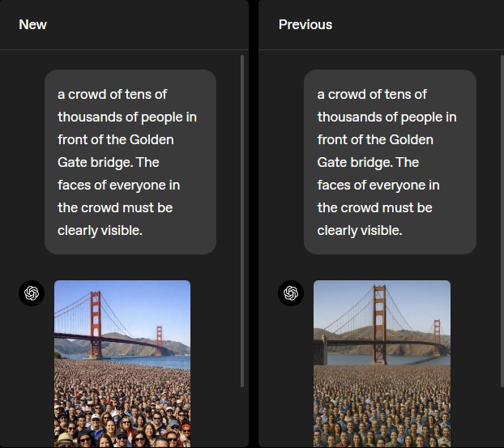Click the prompt message bubble in the New panel
The image size is (504, 448).
pos(130,162)
